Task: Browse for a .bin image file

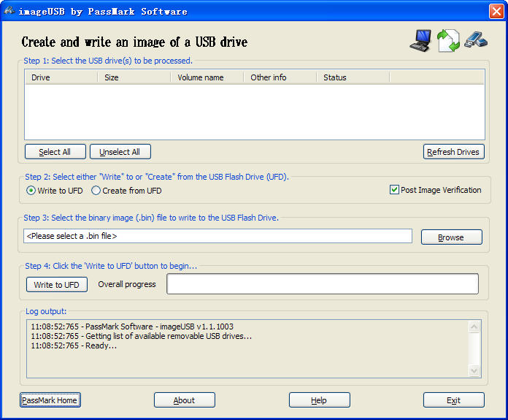Action: point(451,237)
